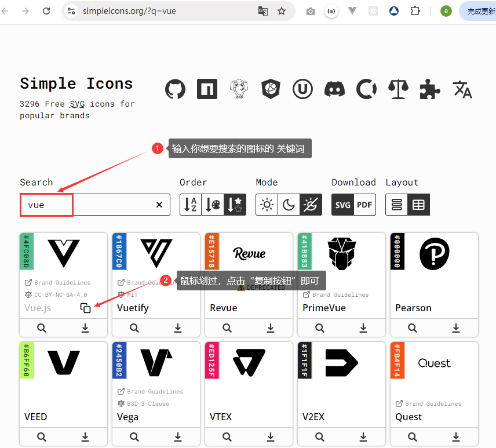Open Vue.js CC-BY-NC-SA-4.0 license link
This screenshot has width=496, height=448.
coord(56,294)
